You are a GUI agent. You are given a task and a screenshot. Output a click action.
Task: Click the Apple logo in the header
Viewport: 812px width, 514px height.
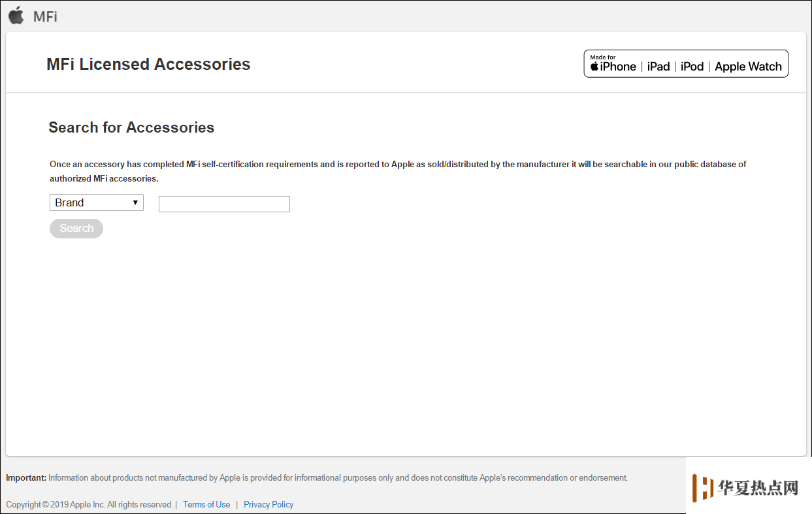(16, 16)
